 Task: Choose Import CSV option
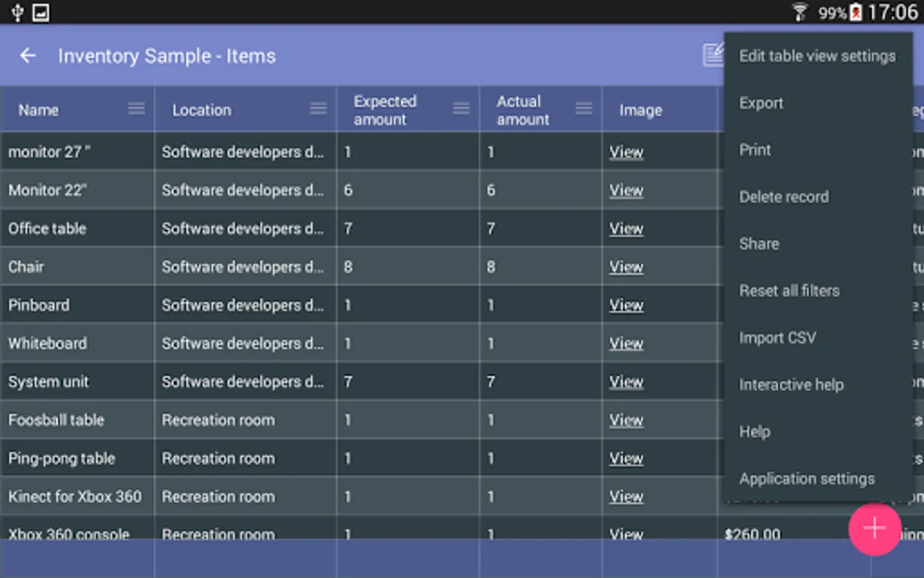(817, 337)
